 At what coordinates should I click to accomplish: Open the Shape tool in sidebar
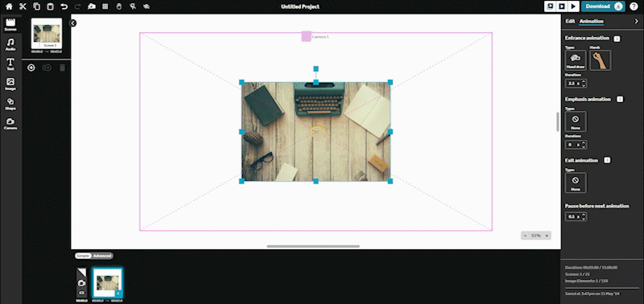10,105
